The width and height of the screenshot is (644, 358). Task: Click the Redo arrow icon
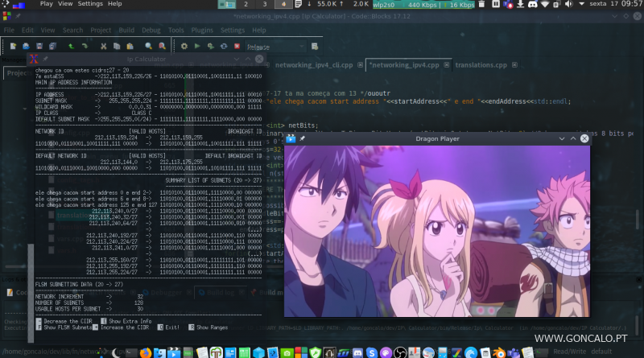[x=85, y=46]
